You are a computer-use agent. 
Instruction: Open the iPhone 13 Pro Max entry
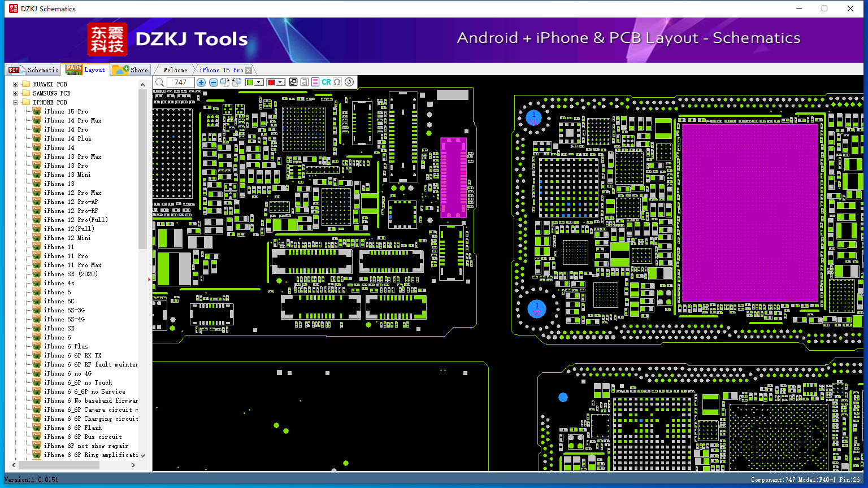coord(73,156)
